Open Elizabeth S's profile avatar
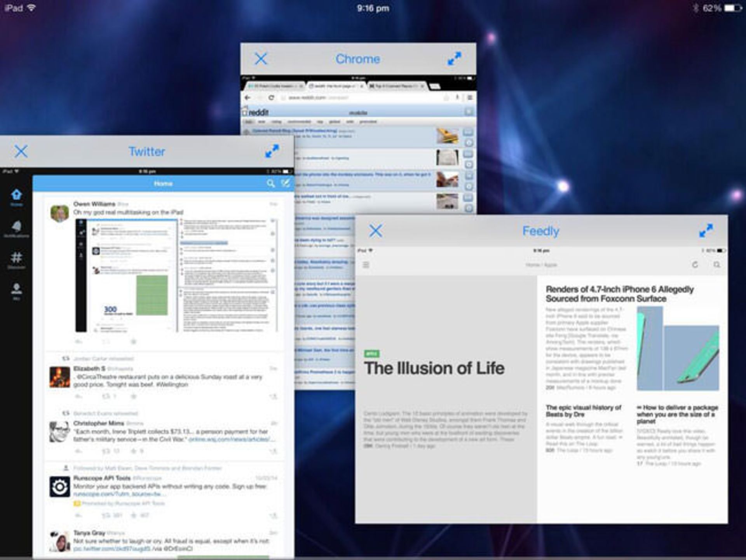The image size is (746, 560). pyautogui.click(x=59, y=377)
